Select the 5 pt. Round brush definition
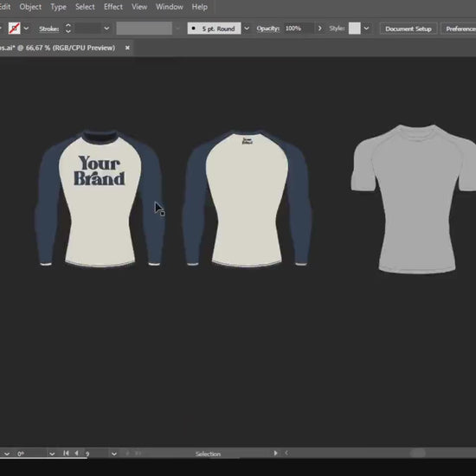Screen dimensions: 476x476 click(214, 29)
